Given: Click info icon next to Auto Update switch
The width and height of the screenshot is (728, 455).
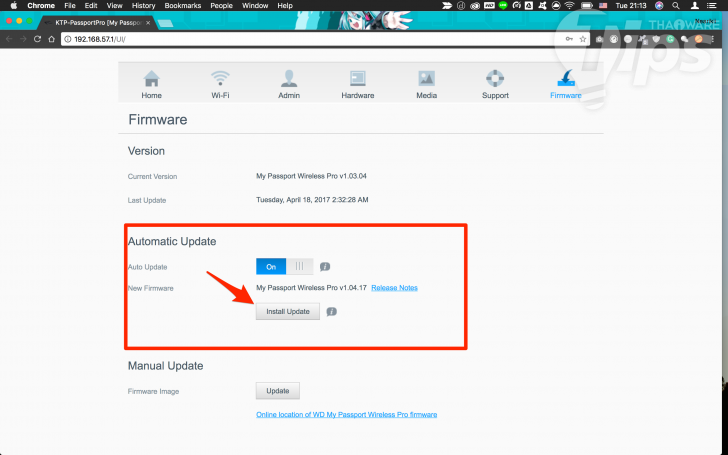Looking at the screenshot, I should pyautogui.click(x=325, y=266).
